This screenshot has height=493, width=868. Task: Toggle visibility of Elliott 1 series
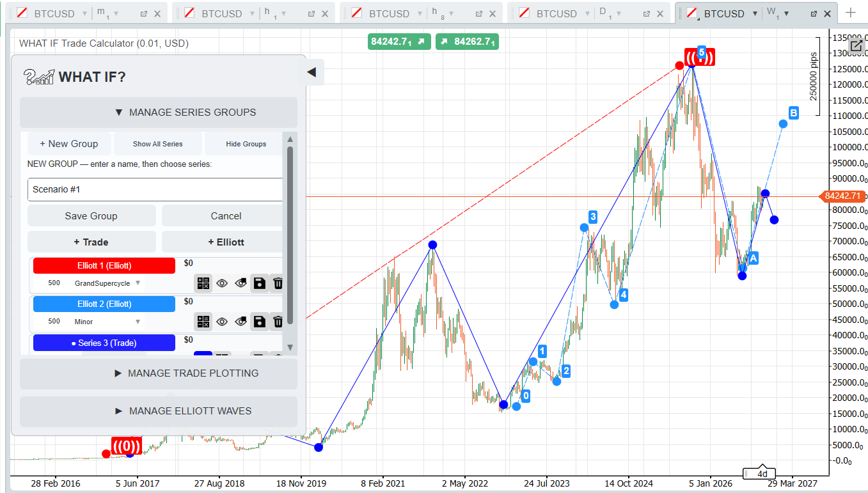pos(222,283)
